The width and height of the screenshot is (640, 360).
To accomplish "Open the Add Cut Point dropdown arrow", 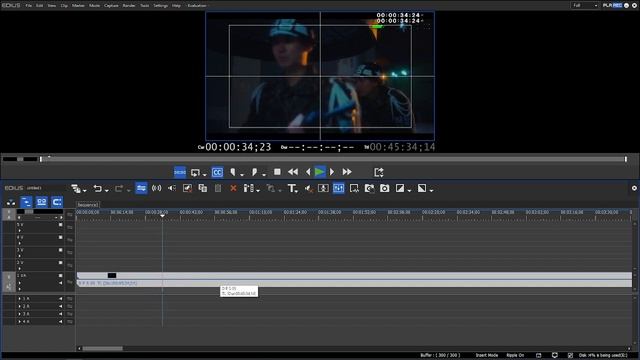I will tap(258, 190).
